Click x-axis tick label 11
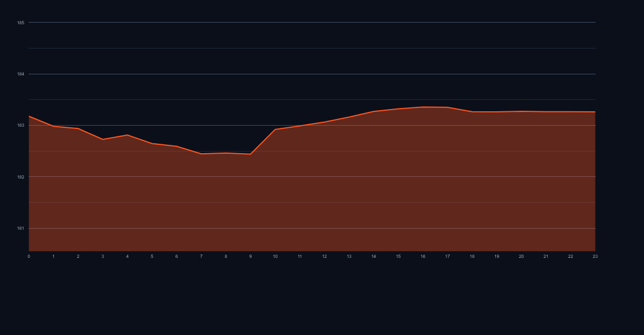 (x=300, y=257)
